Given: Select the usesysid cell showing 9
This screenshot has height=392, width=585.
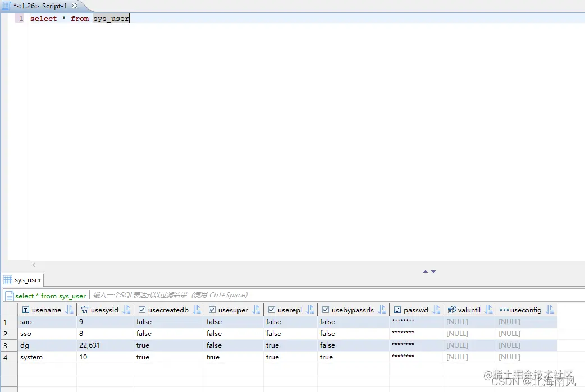Looking at the screenshot, I should [x=105, y=322].
